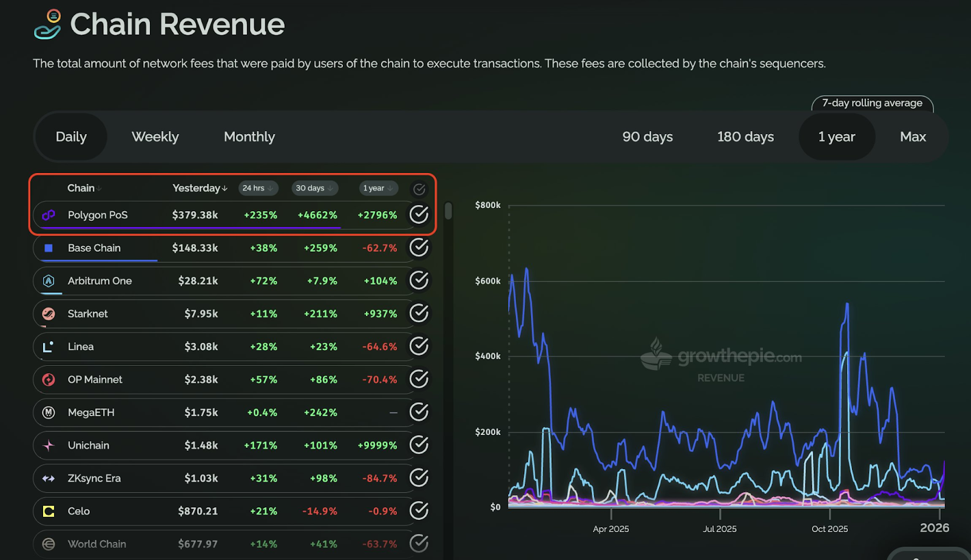Open the ZKsync Era row
Viewport: 971px width, 560px height.
coord(94,479)
